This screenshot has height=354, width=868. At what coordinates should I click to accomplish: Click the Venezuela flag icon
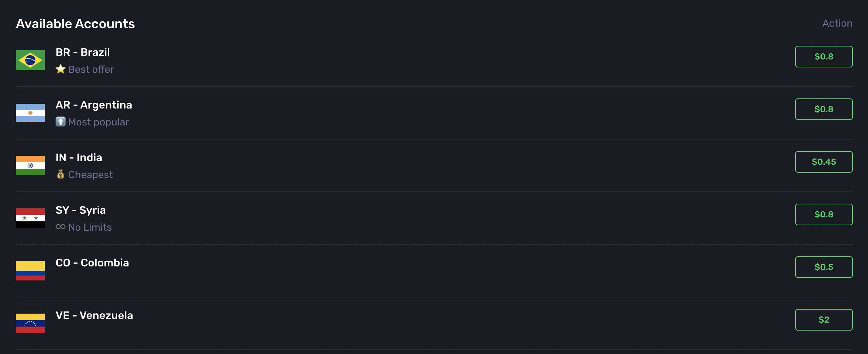(30, 323)
